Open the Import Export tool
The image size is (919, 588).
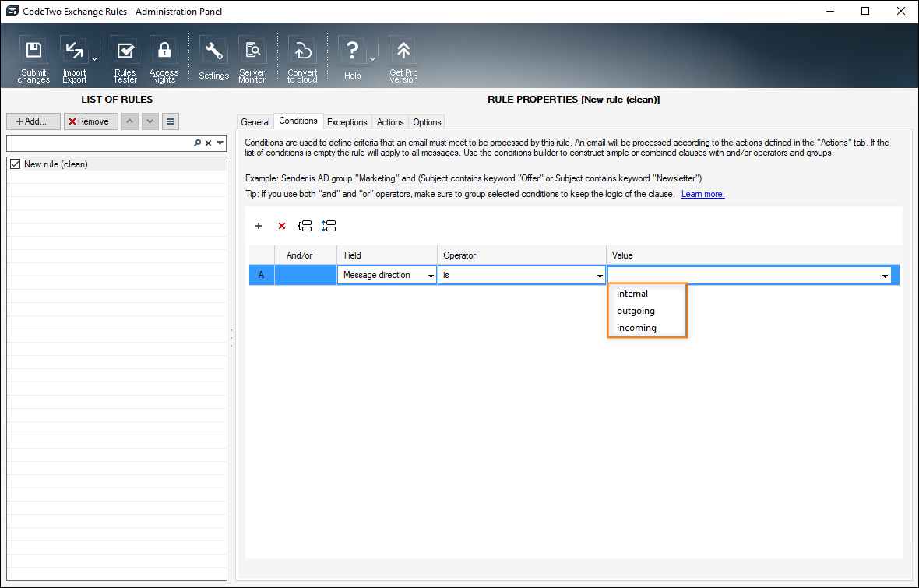click(x=75, y=59)
